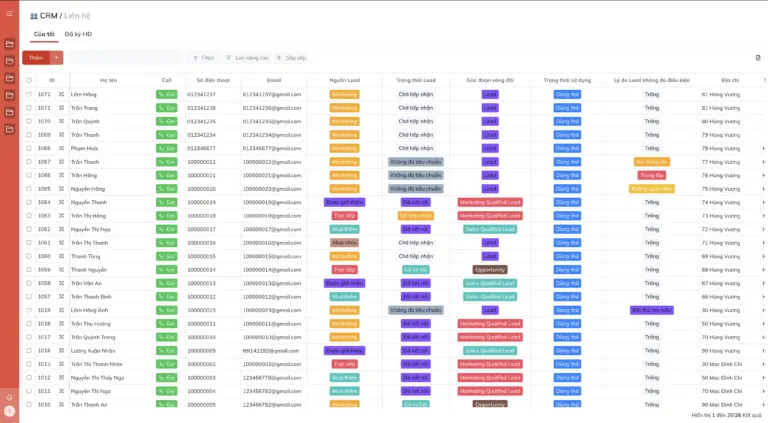Screen dimensions: 768x423
Task: Click phone number 012345677
Action: [201, 148]
